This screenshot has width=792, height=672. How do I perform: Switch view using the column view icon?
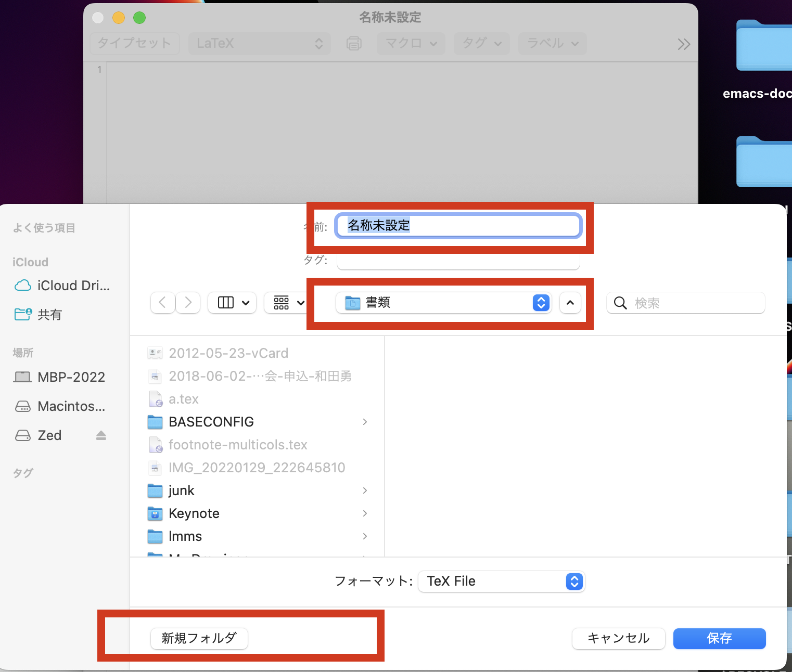coord(226,303)
